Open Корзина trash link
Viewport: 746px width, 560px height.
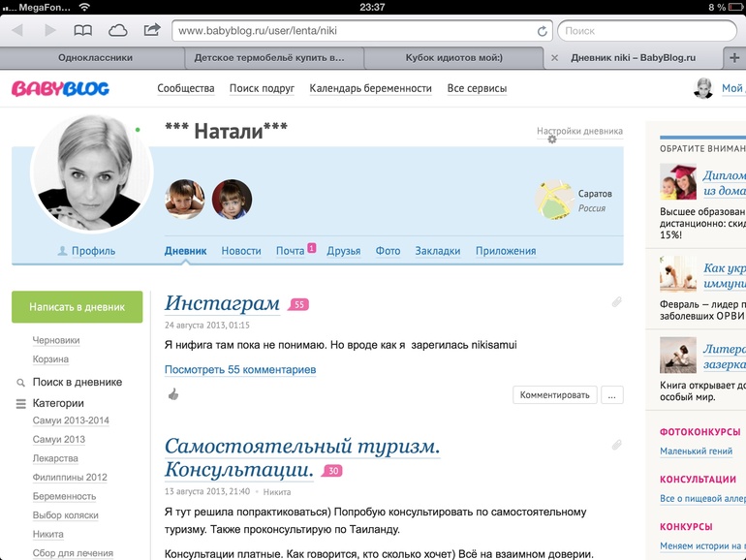[50, 359]
